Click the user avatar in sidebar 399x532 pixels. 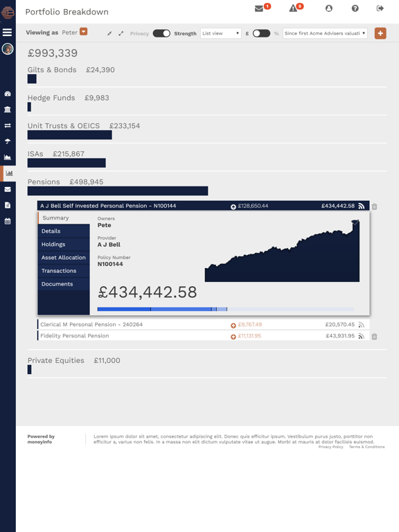pos(8,49)
